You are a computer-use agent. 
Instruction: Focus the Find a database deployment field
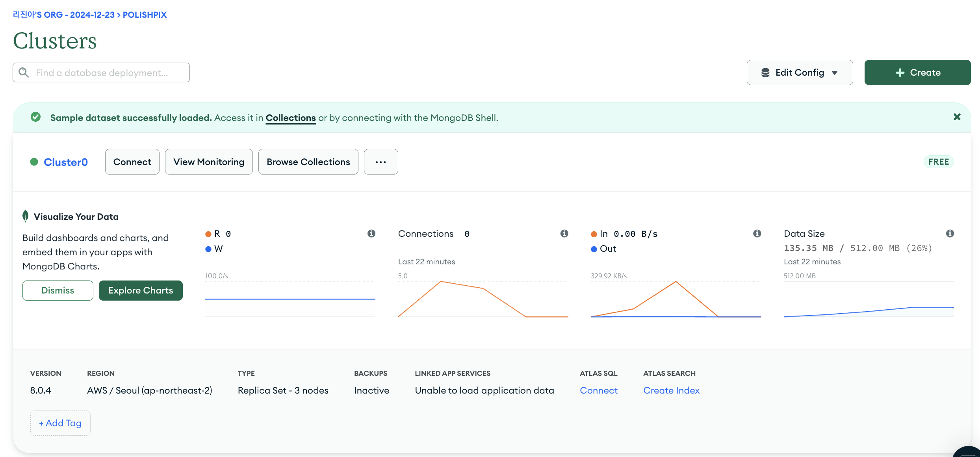[x=101, y=72]
